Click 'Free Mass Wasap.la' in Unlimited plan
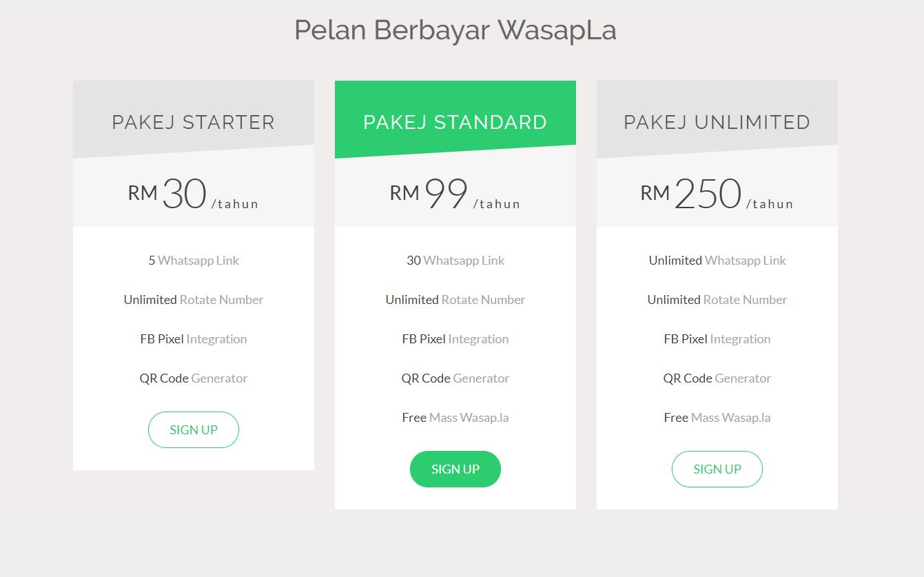Screen dimensions: 924x577 [717, 418]
